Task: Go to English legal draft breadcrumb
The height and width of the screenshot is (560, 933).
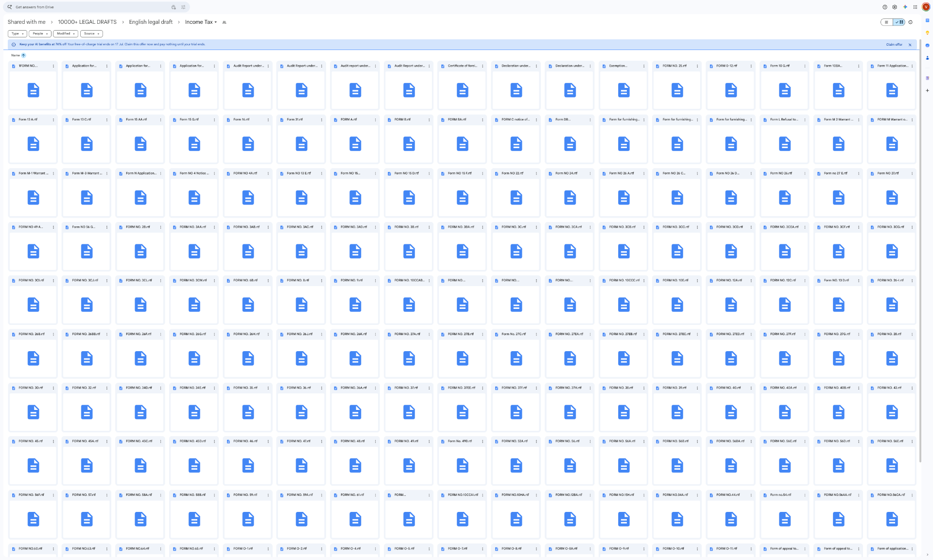Action: 151,22
